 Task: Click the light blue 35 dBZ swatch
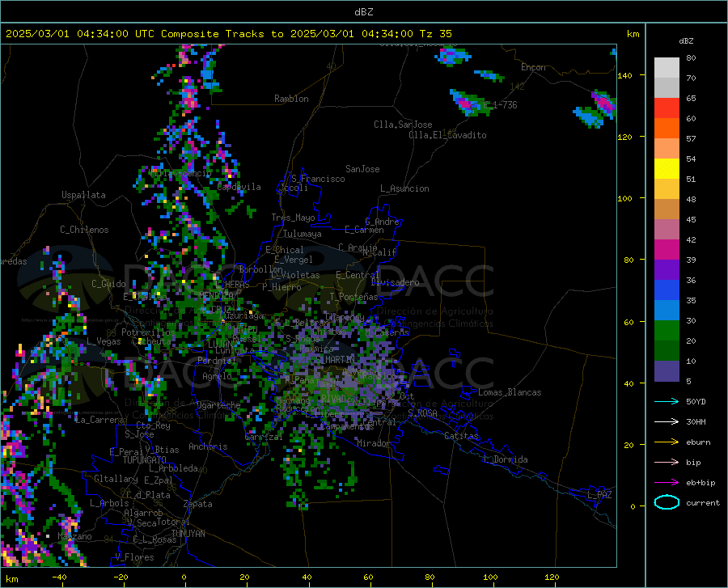point(667,311)
